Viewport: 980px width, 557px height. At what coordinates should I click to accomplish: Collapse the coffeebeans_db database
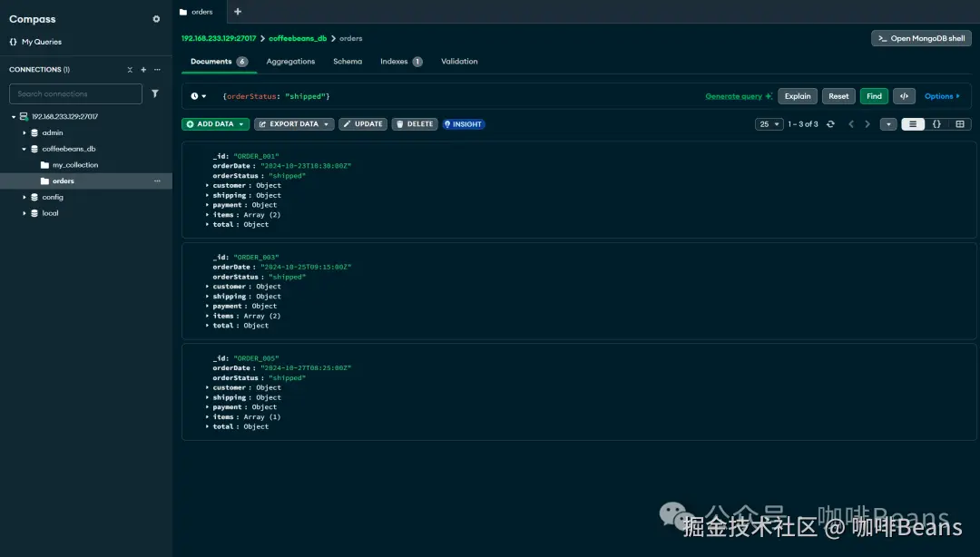tap(24, 149)
